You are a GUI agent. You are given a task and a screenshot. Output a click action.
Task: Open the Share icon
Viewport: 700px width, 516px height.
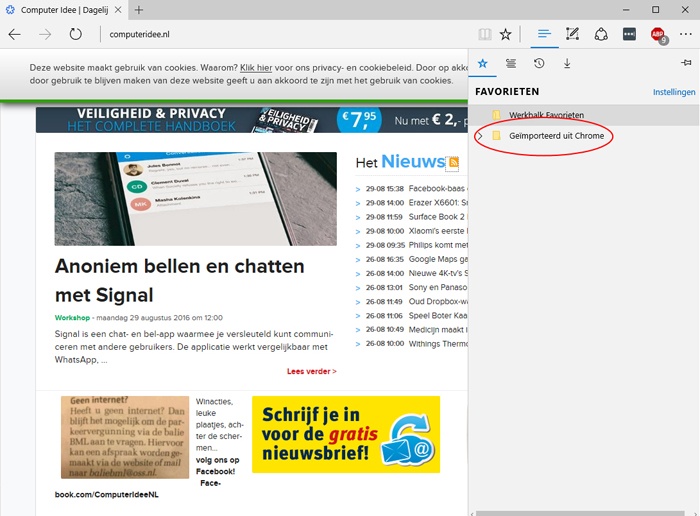(x=601, y=34)
